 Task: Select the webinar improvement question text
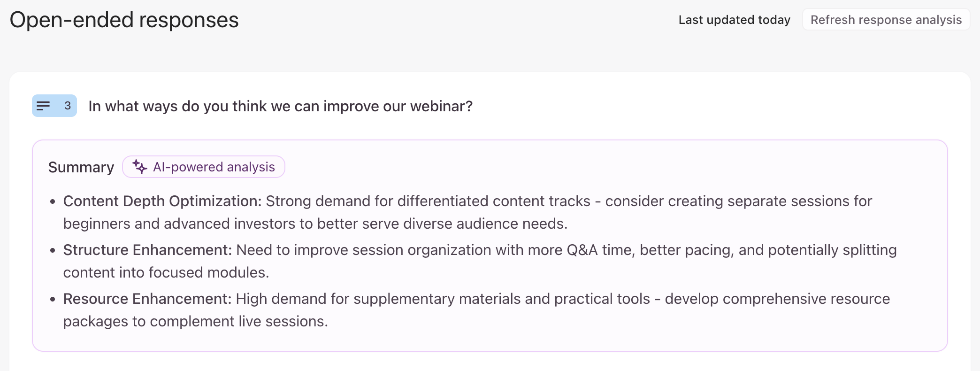(280, 106)
